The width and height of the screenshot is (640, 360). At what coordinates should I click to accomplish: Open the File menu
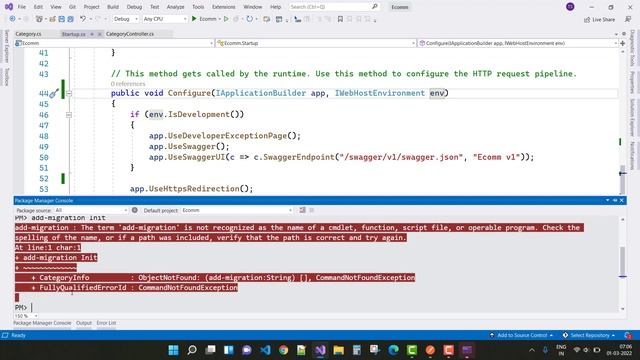tap(22, 7)
